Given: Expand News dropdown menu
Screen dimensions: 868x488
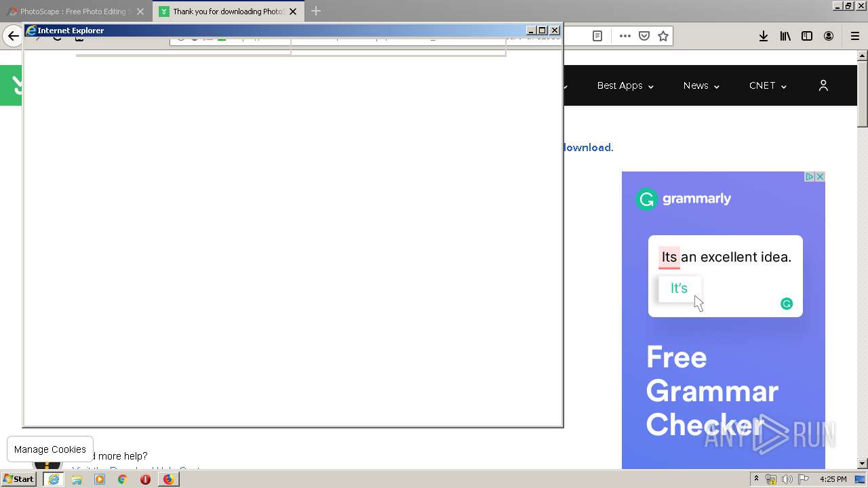Looking at the screenshot, I should click(701, 85).
